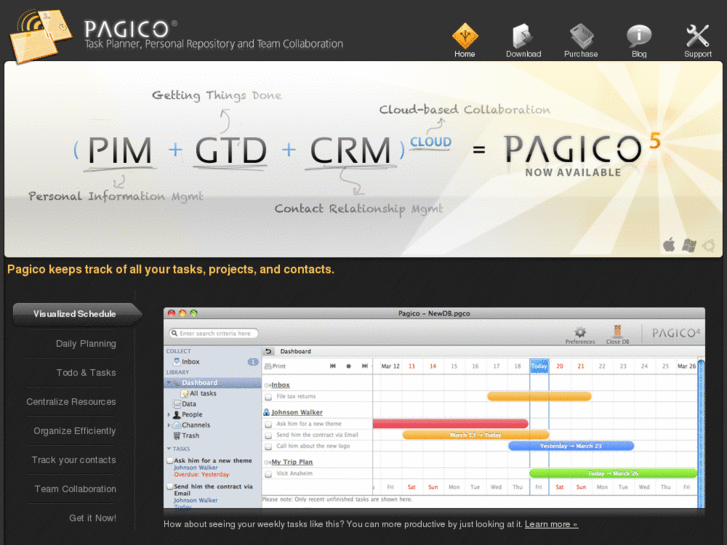Open the My Trip Plan link
Screen dimensions: 727x545
pos(292,462)
